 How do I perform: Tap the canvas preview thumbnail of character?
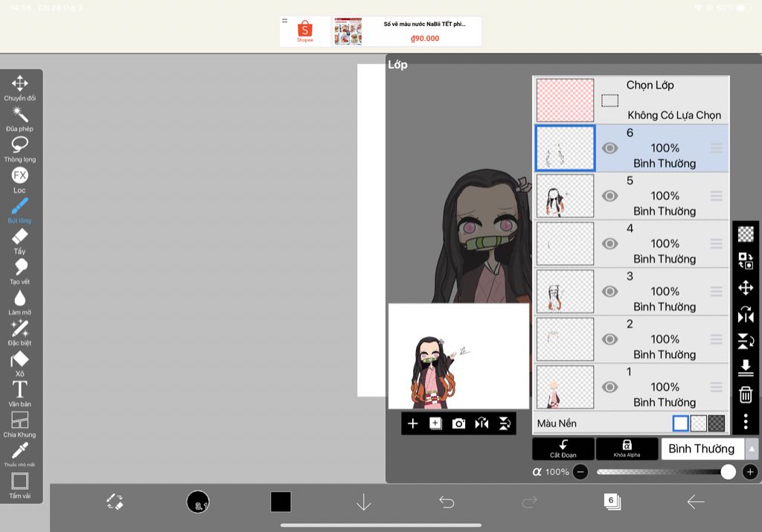tap(458, 356)
